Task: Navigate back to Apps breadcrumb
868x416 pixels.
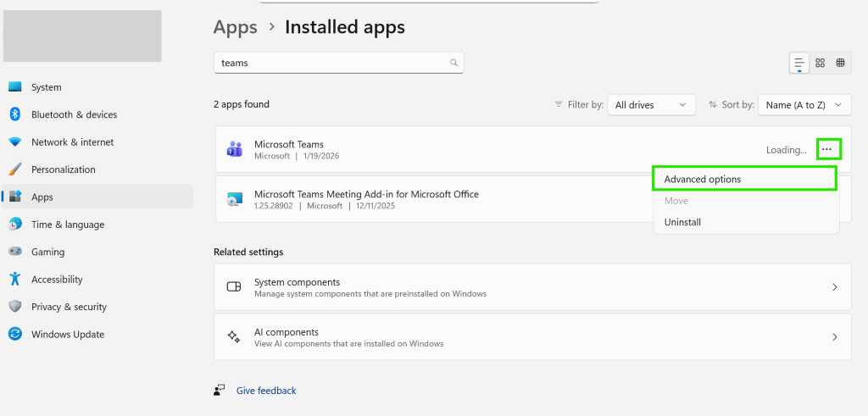Action: click(x=236, y=27)
